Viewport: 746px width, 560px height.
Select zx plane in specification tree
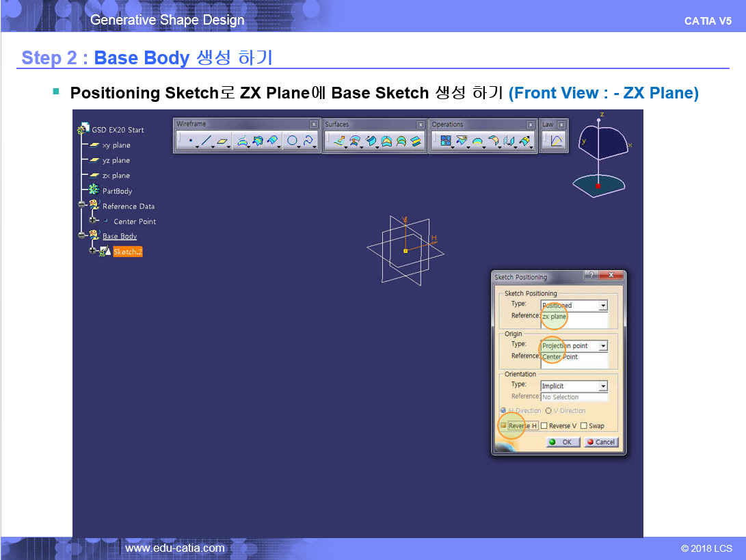coord(116,176)
